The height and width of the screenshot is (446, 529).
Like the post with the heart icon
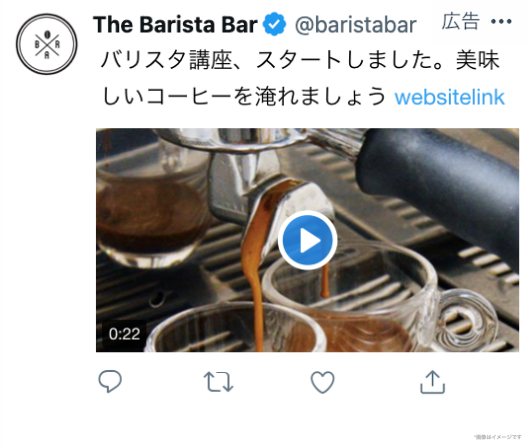click(323, 382)
